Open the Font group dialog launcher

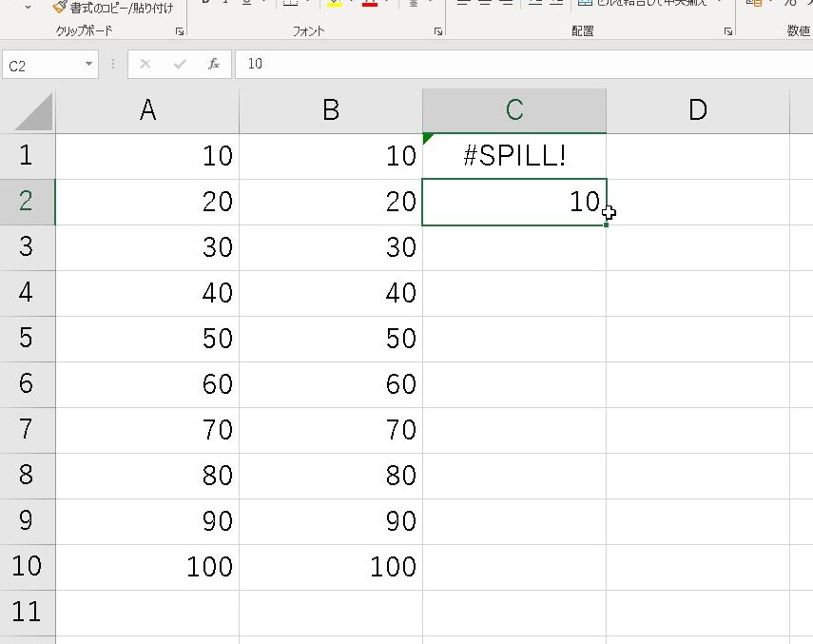[437, 31]
